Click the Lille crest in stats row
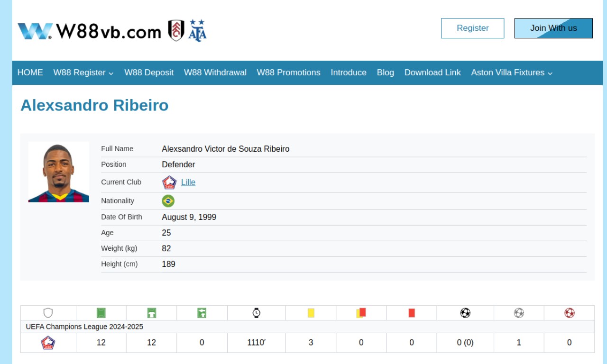Screen dimensions: 607x364 click(48, 343)
